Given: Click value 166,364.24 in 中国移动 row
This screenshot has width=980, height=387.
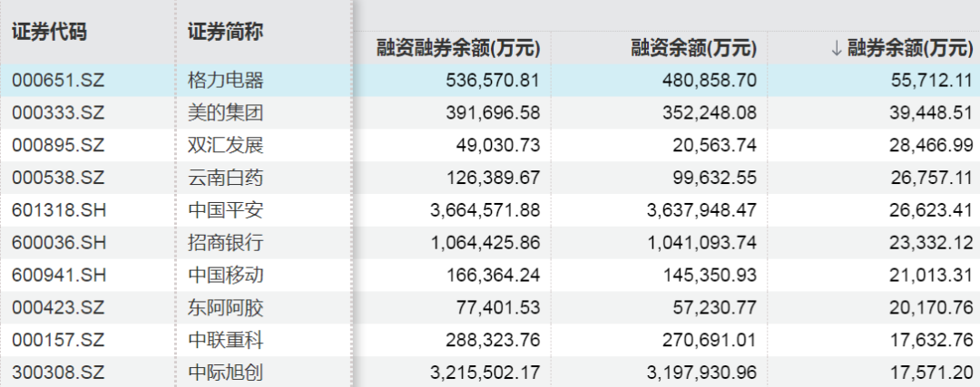Looking at the screenshot, I should point(493,276).
